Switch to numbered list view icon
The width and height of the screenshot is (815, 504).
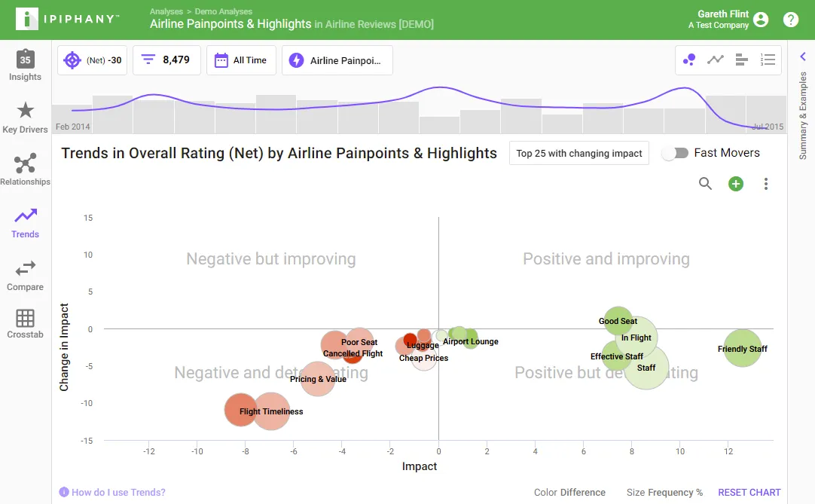coord(768,60)
